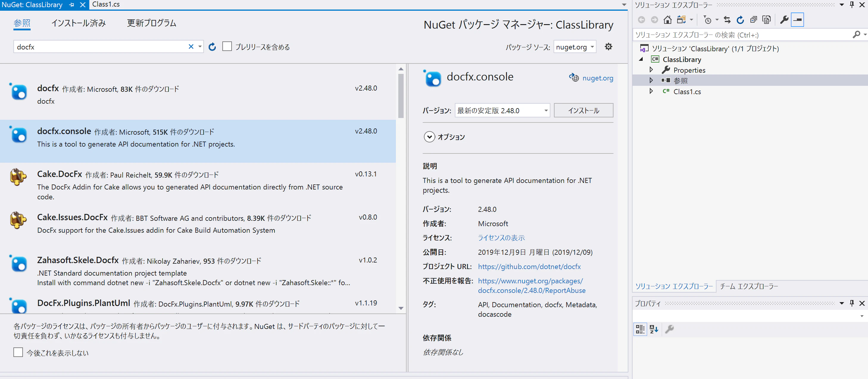Image resolution: width=868 pixels, height=379 pixels.
Task: Click the sync with active document arrows
Action: (x=727, y=20)
